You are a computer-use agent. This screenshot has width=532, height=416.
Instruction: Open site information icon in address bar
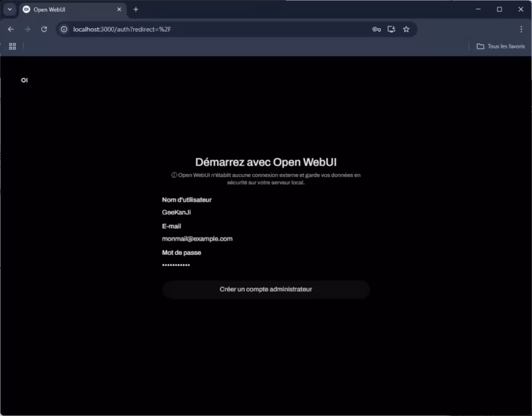[x=64, y=29]
